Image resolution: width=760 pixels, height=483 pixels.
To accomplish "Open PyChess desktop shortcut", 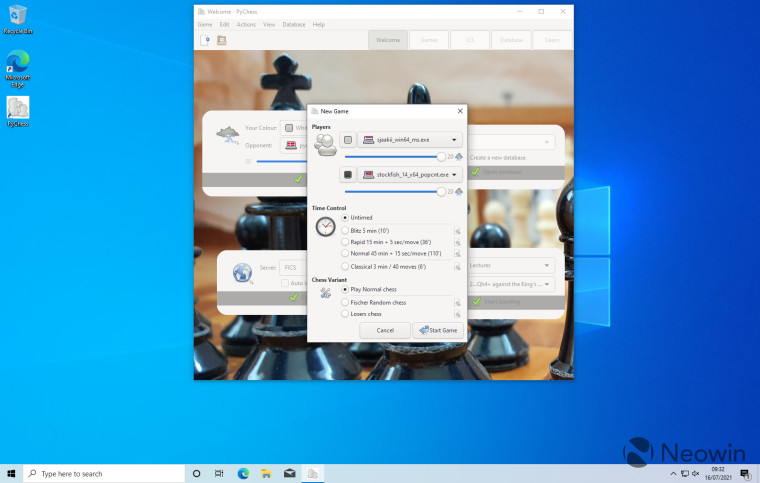I will coord(17,111).
